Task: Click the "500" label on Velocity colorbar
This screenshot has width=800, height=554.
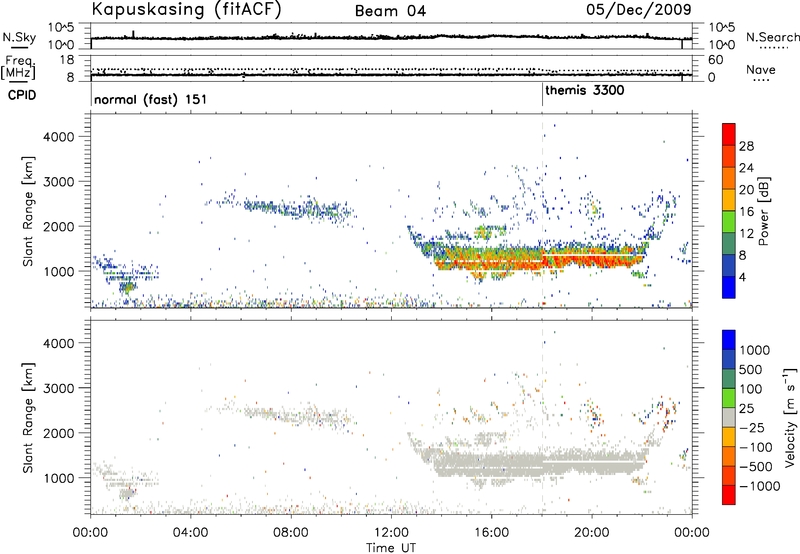Action: click(751, 370)
